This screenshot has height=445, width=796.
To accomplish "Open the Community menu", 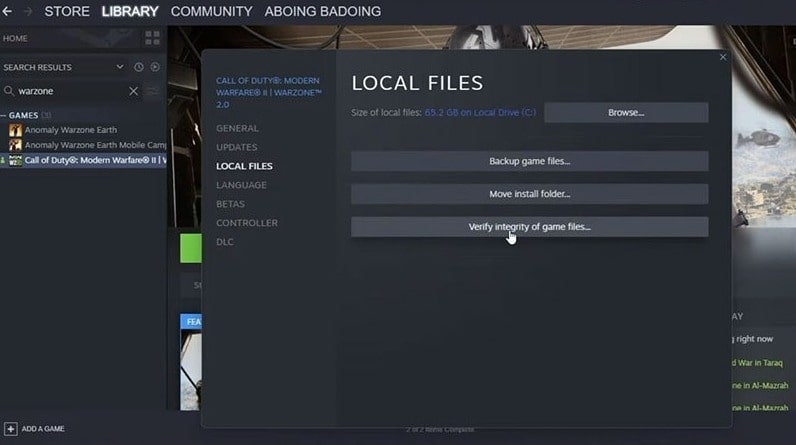I will [212, 11].
